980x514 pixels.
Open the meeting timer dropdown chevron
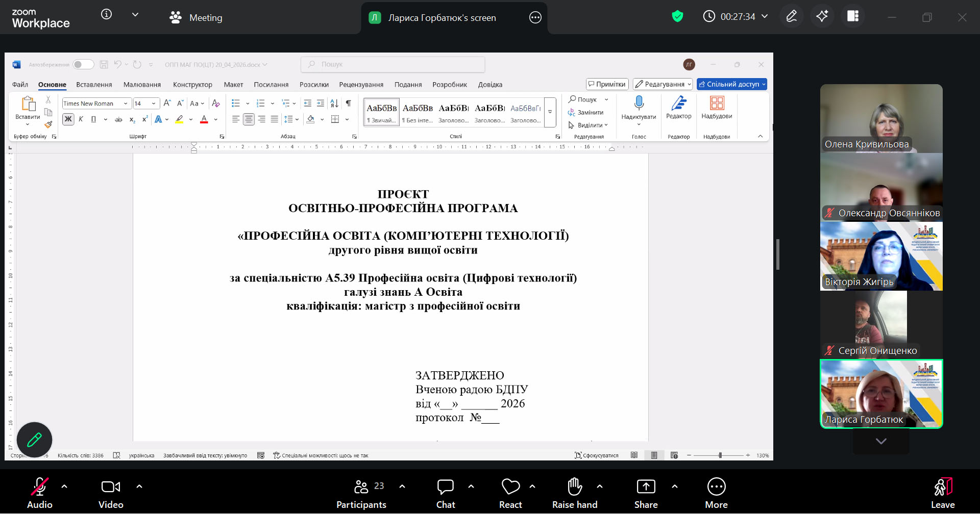click(x=765, y=17)
